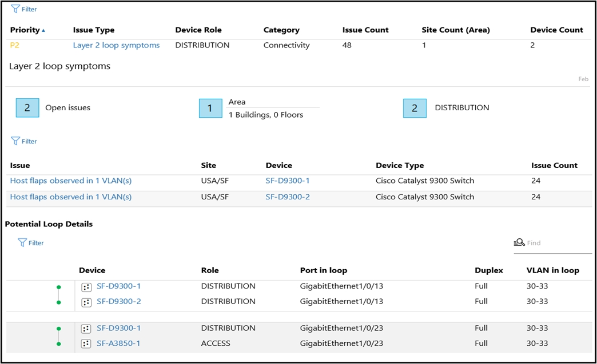Open first Host flaps observed issue link
This screenshot has width=597, height=364.
click(x=71, y=181)
